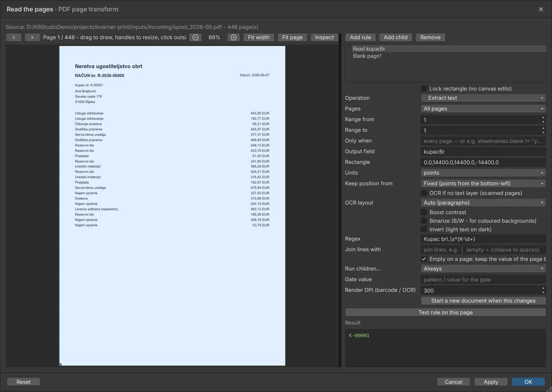Viewport: 552px width, 392px height.
Task: Enable Invert light text on dark
Action: [424, 229]
